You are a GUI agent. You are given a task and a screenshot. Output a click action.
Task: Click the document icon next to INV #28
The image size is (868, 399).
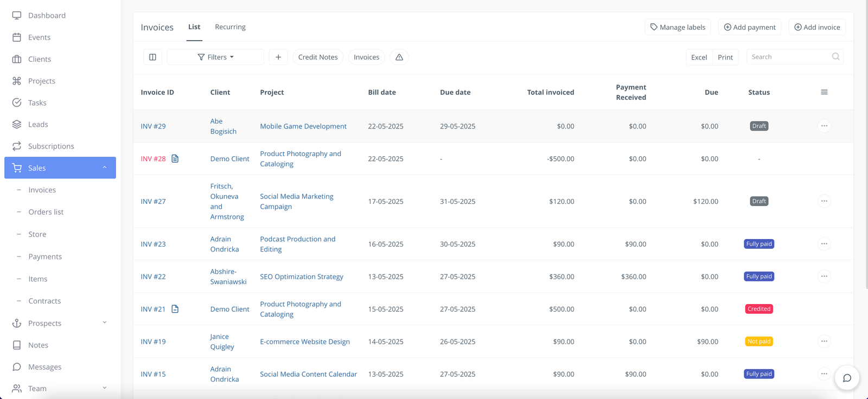(175, 159)
